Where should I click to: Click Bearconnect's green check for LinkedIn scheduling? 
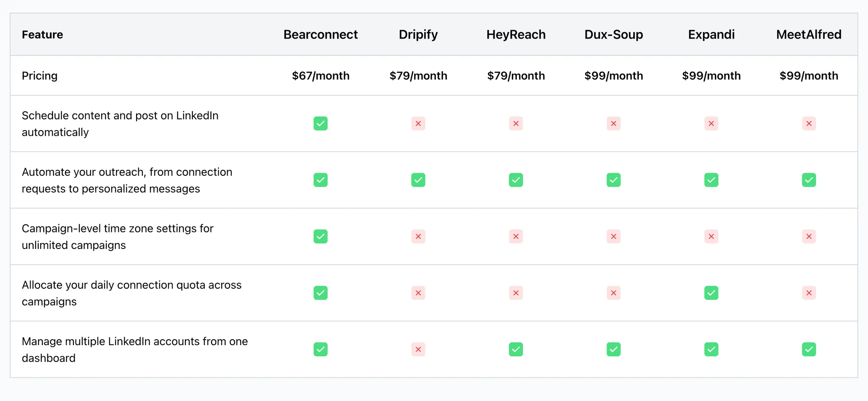[320, 124]
